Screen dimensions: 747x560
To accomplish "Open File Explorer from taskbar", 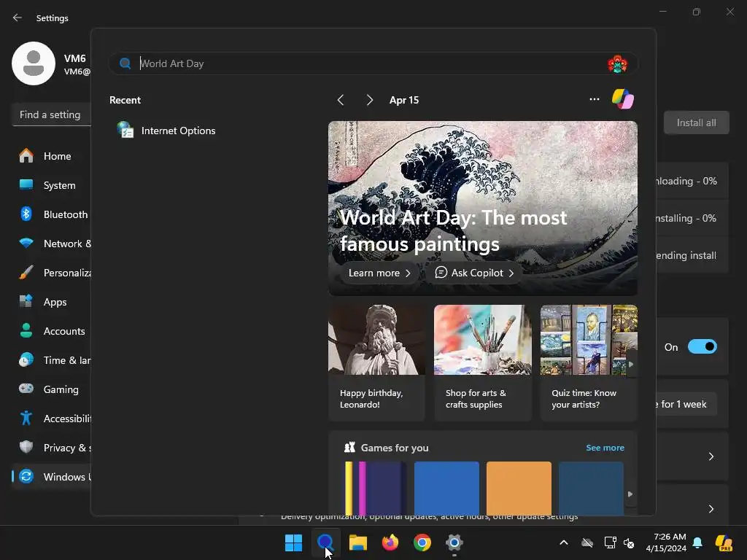I will pos(357,542).
